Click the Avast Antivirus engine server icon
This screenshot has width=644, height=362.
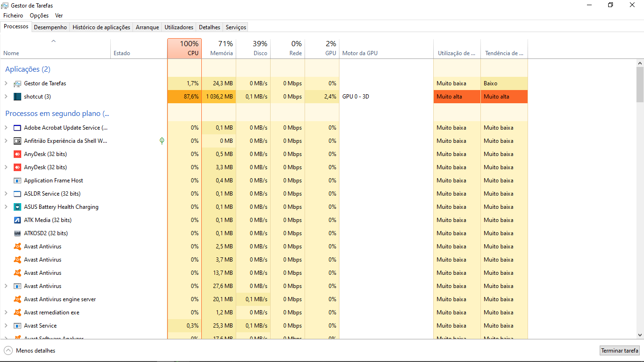(x=17, y=299)
